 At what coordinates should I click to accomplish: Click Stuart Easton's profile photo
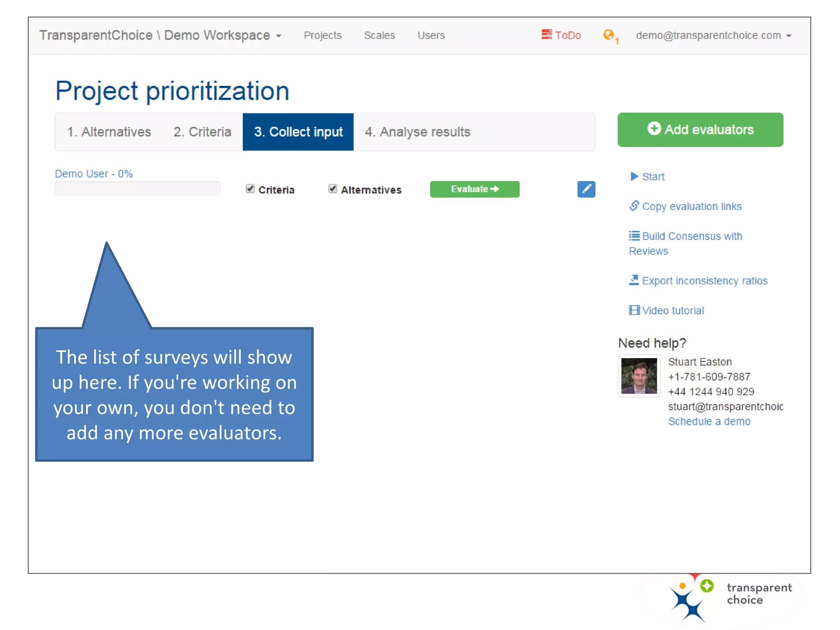[639, 376]
